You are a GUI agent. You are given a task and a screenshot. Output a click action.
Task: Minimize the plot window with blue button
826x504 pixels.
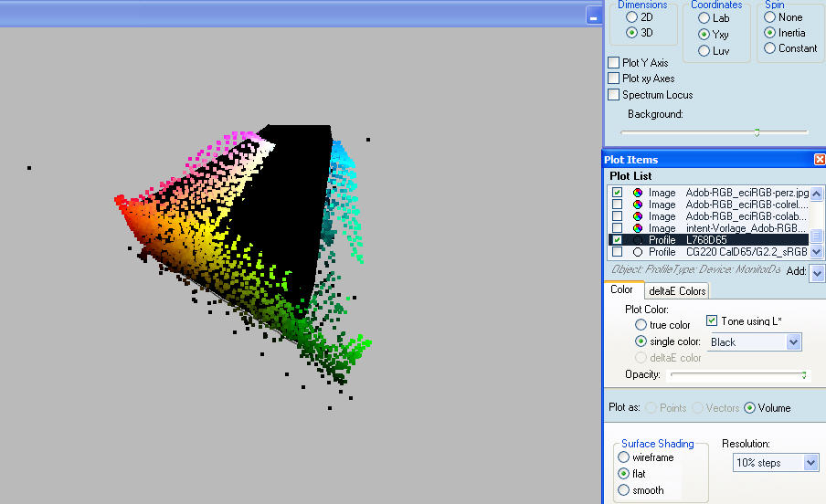(593, 16)
